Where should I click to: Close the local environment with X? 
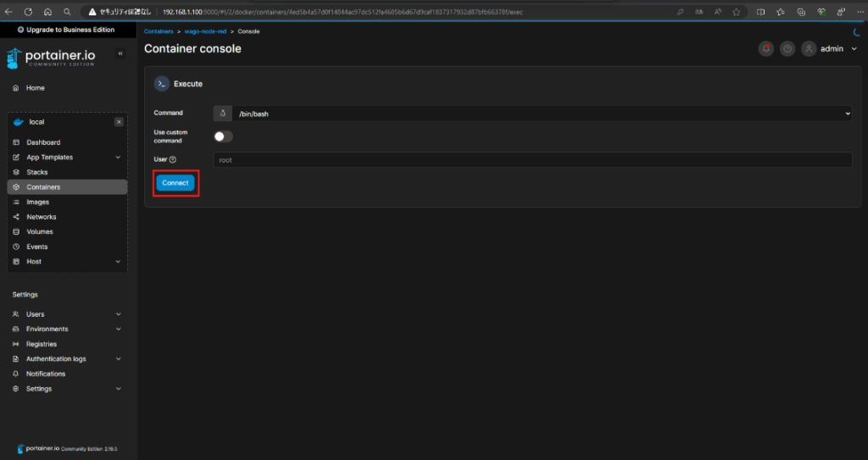(x=119, y=122)
